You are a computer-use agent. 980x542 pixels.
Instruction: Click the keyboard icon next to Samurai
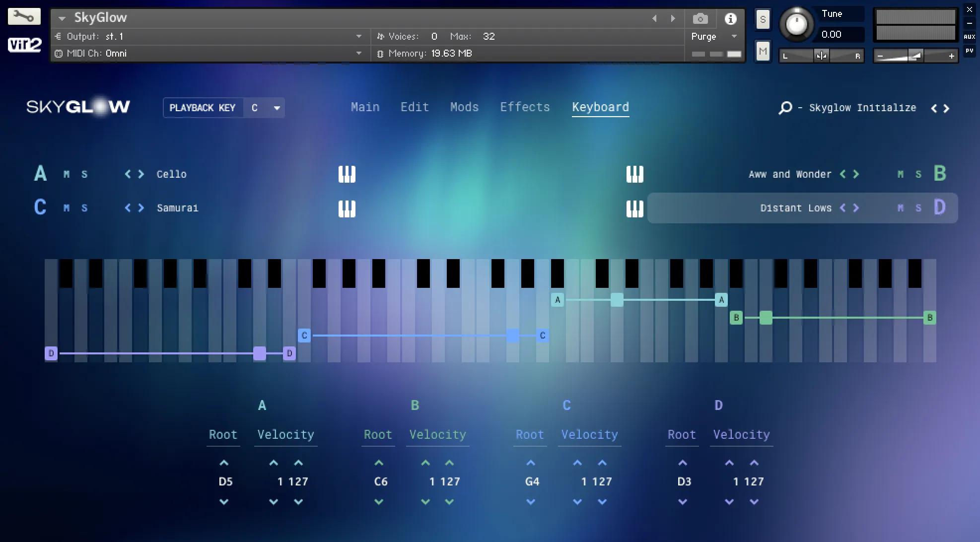347,208
